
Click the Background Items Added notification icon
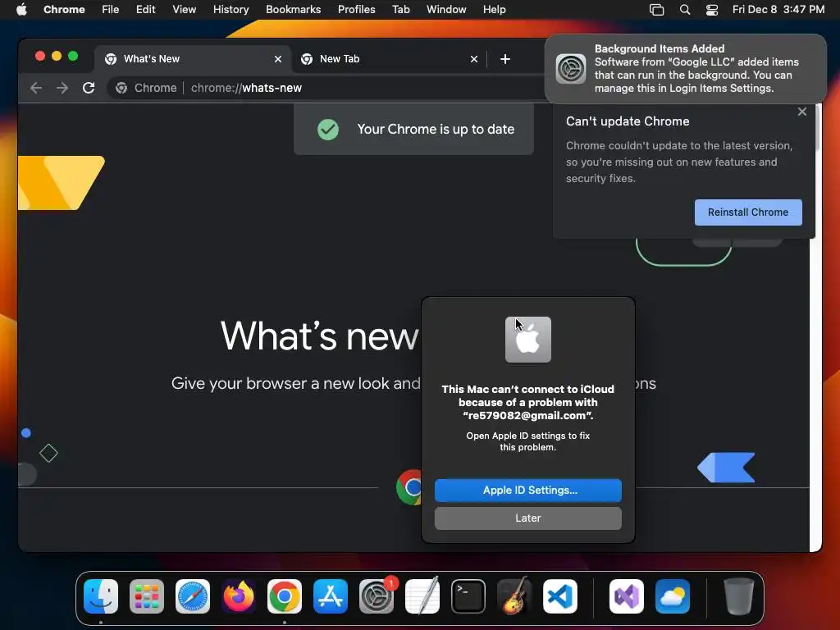point(571,69)
